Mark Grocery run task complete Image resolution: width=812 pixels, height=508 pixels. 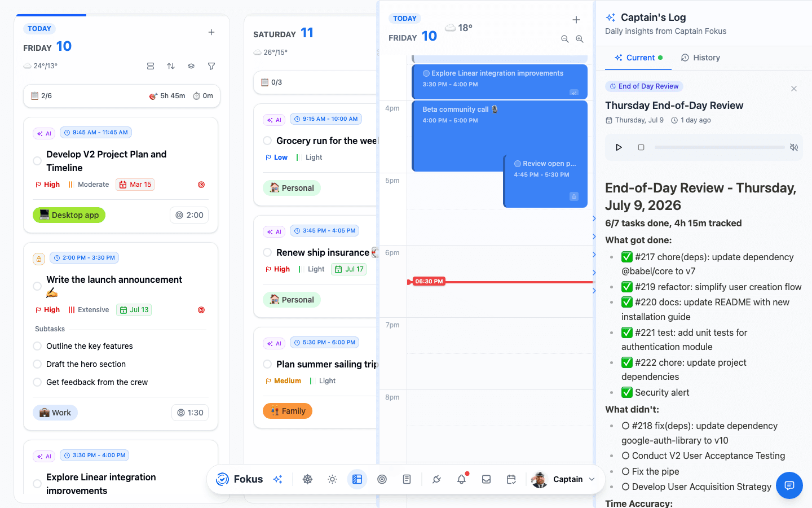click(x=267, y=141)
